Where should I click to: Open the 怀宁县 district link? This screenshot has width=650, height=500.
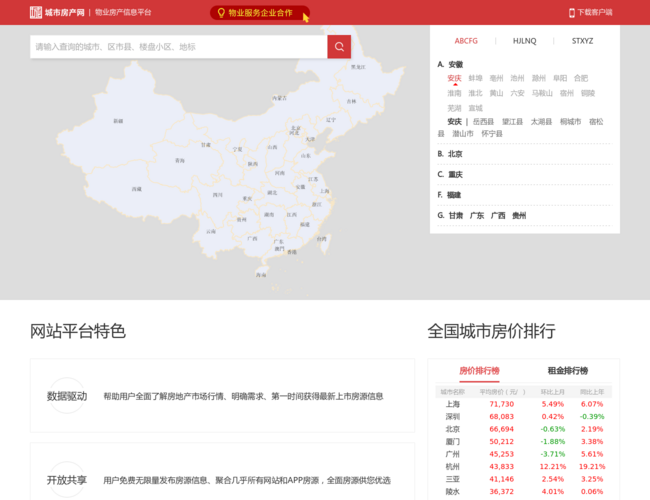(x=492, y=133)
